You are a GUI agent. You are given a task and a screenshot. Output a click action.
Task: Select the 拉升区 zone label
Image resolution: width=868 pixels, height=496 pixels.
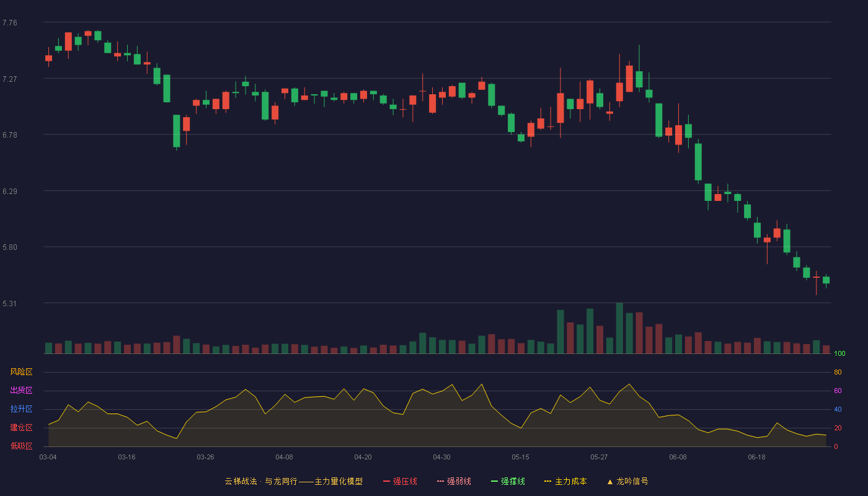click(x=21, y=409)
